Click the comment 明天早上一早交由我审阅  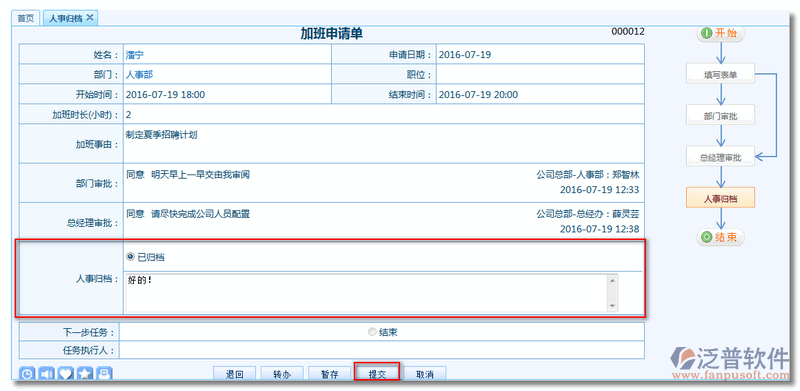tap(201, 175)
